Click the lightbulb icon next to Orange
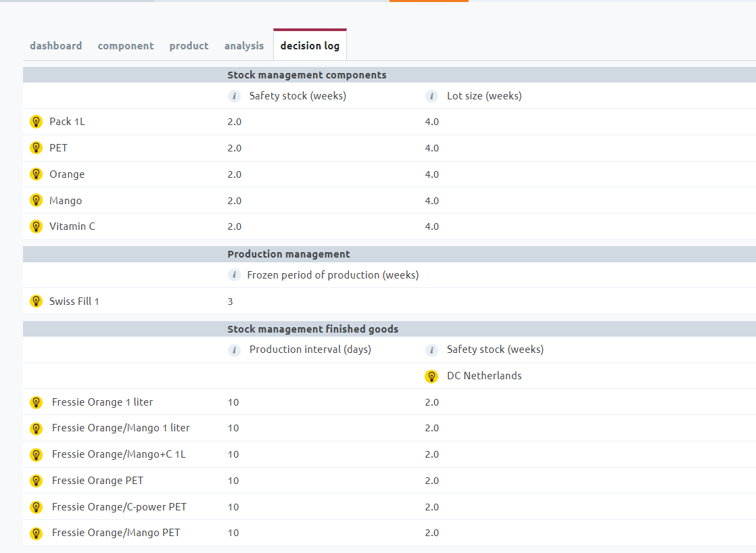Screen dimensions: 756x553 pyautogui.click(x=36, y=174)
